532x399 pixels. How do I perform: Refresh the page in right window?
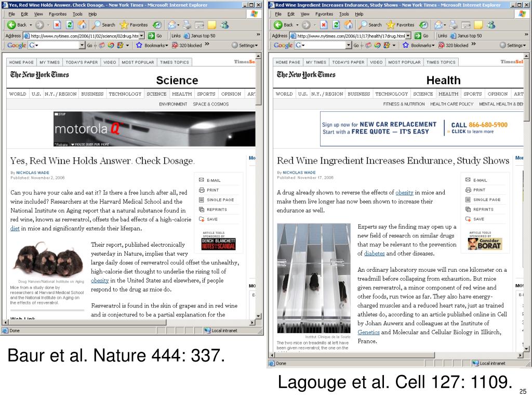pyautogui.click(x=336, y=25)
